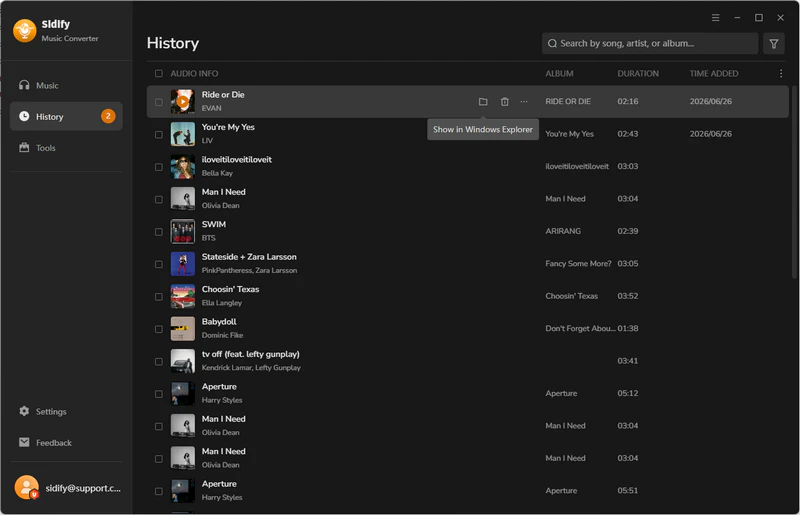Viewport: 800px width, 515px height.
Task: Click duration '05:12' of Aperture
Action: point(628,393)
